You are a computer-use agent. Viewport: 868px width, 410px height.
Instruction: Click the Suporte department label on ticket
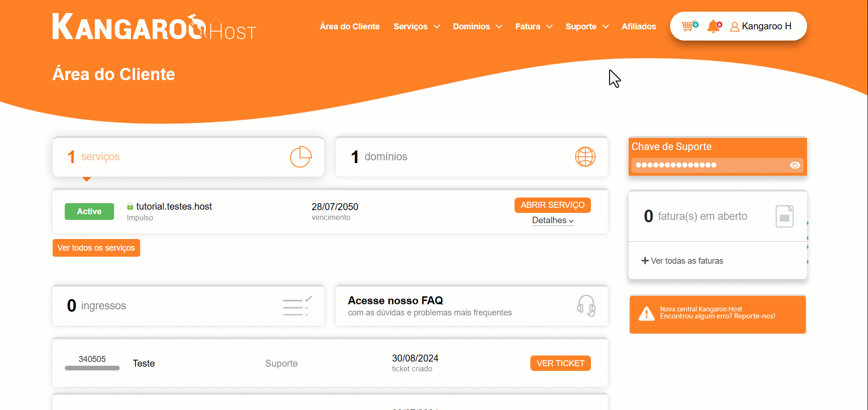pos(281,363)
